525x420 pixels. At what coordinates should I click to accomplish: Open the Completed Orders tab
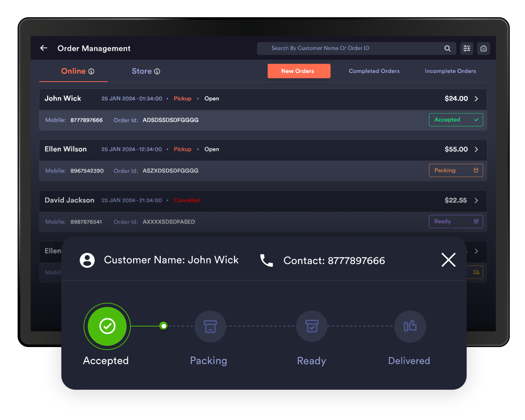point(374,71)
